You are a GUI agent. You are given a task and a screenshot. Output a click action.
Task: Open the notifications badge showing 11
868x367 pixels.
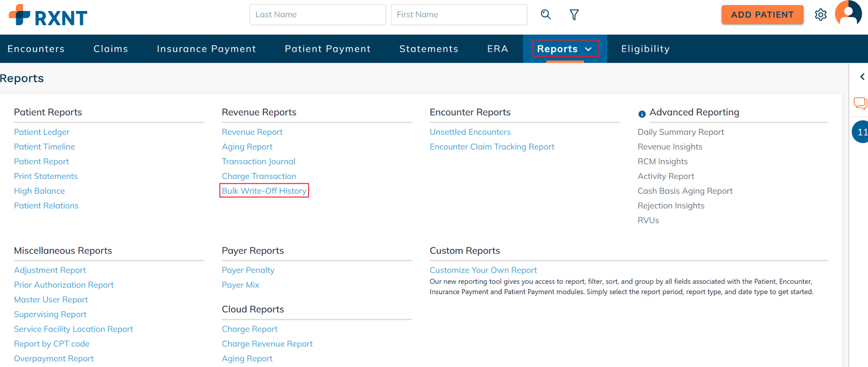[x=861, y=132]
